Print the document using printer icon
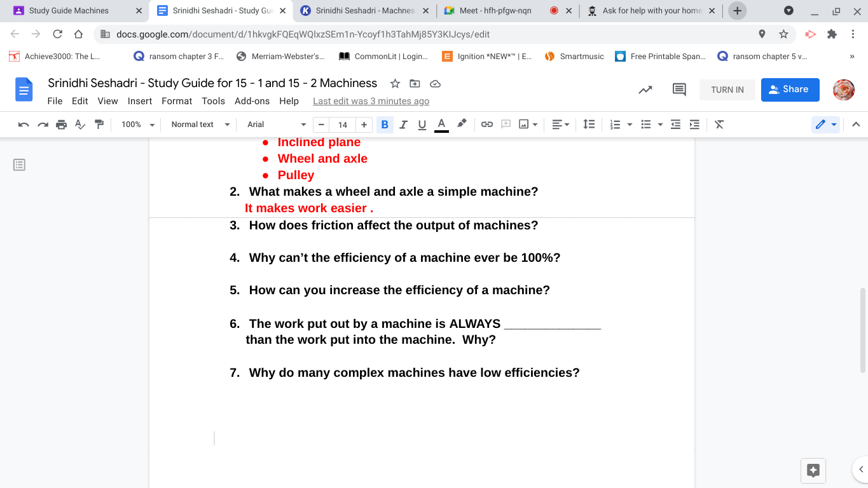Screen dimensions: 868x488 click(61, 125)
